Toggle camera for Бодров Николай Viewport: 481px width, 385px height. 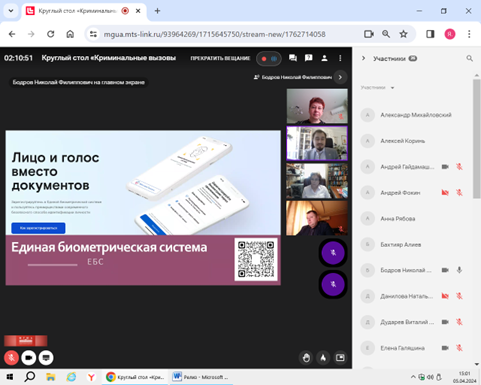445,270
